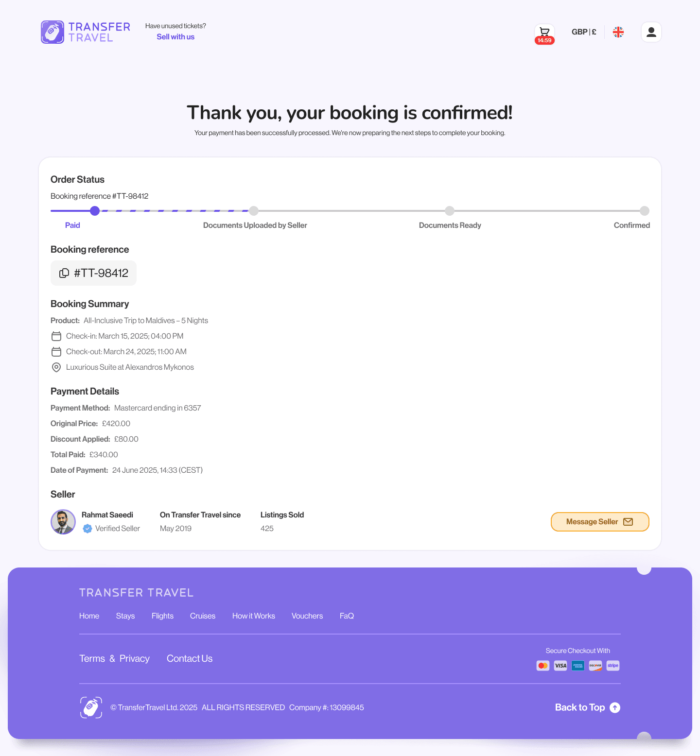Switch to the Flights section in footer

[162, 616]
